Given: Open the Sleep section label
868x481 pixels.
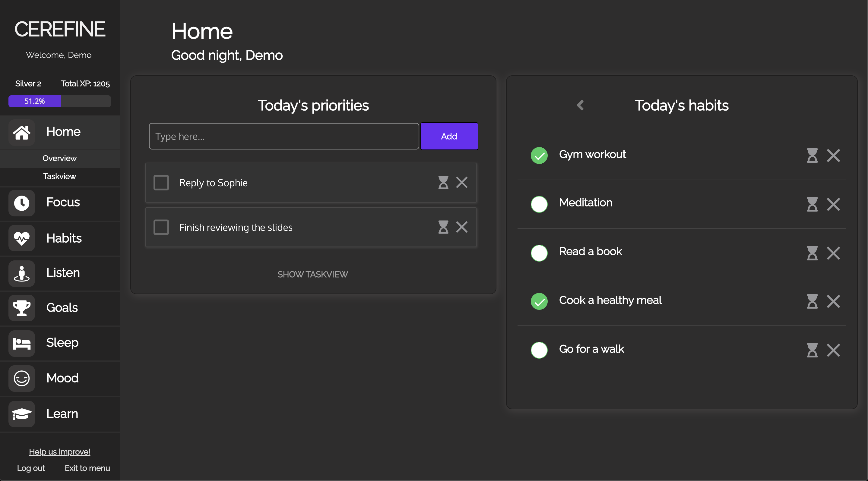Looking at the screenshot, I should point(62,343).
